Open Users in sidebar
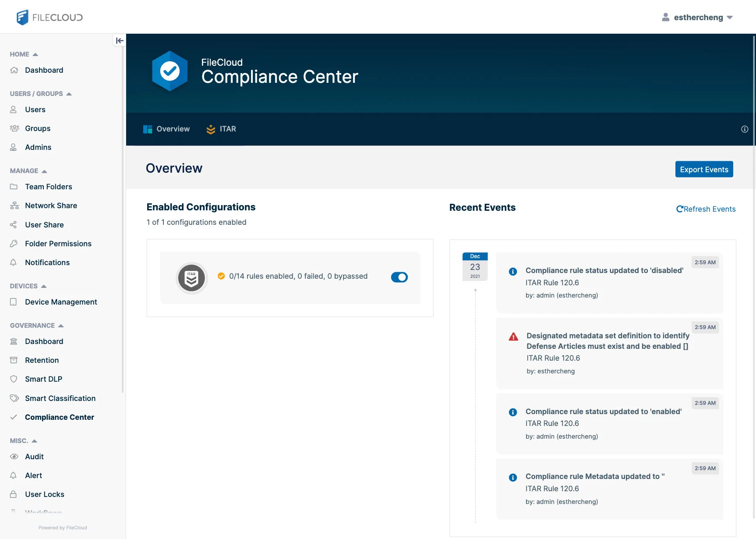This screenshot has height=539, width=756. coord(35,110)
